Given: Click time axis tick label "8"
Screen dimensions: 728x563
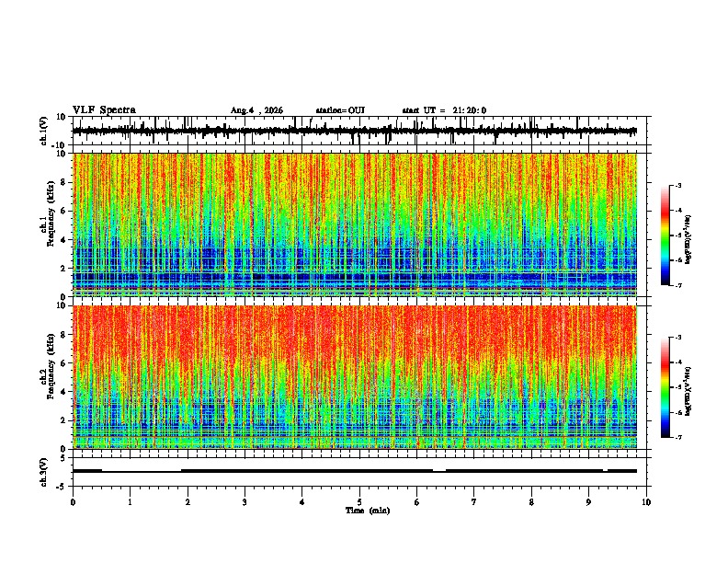Looking at the screenshot, I should (531, 502).
